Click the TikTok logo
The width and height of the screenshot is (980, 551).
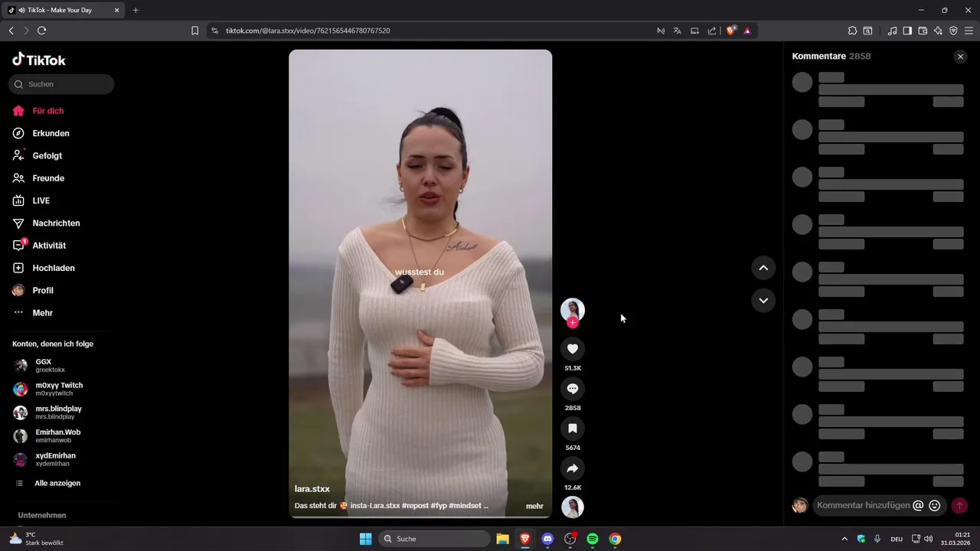click(x=39, y=60)
